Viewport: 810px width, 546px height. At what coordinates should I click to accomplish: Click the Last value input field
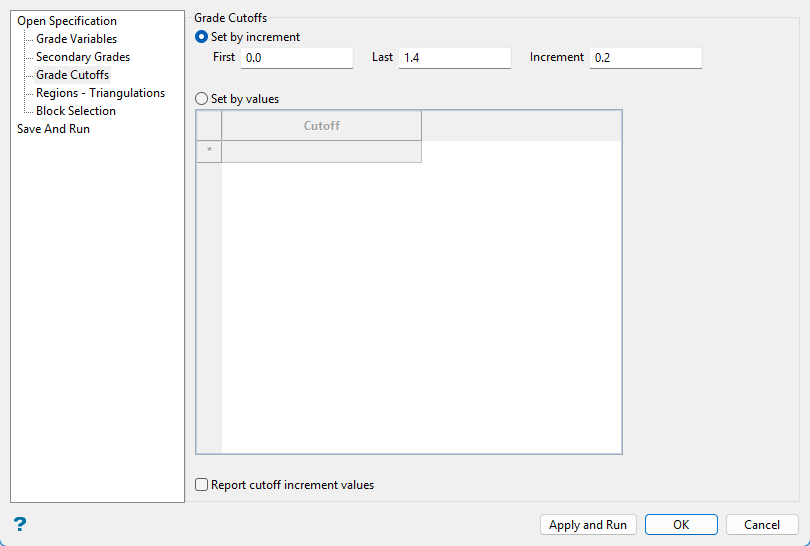pyautogui.click(x=455, y=58)
